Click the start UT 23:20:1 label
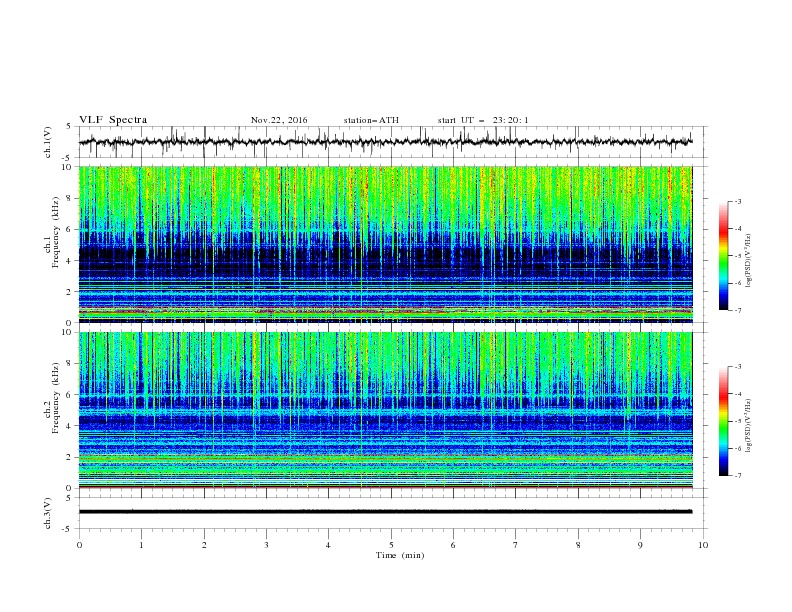792x612 pixels. pos(483,120)
